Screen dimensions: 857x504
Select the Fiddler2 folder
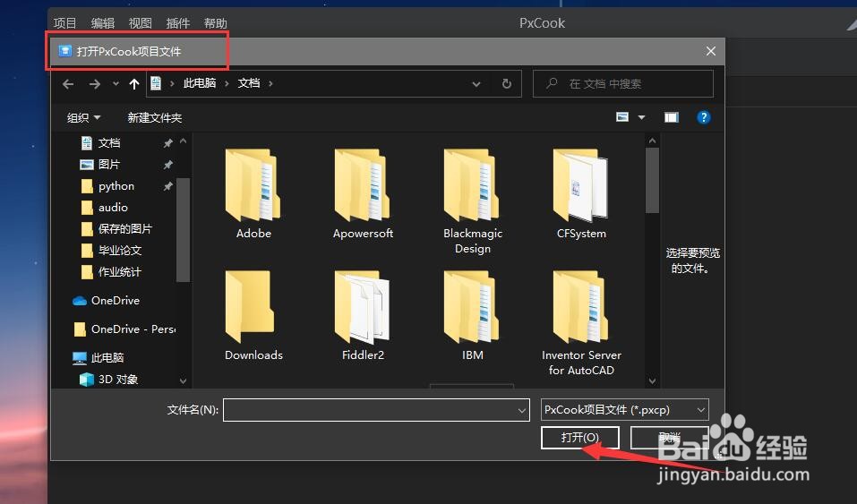[363, 316]
